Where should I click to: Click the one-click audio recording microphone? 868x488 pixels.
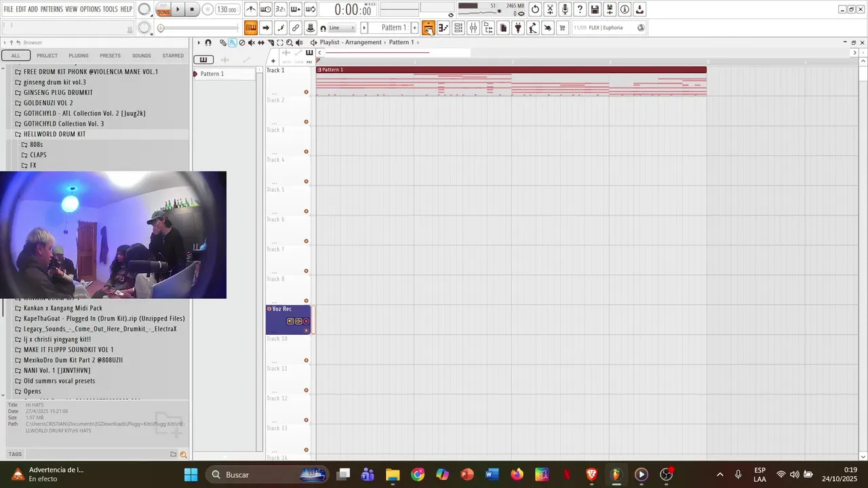565,9
